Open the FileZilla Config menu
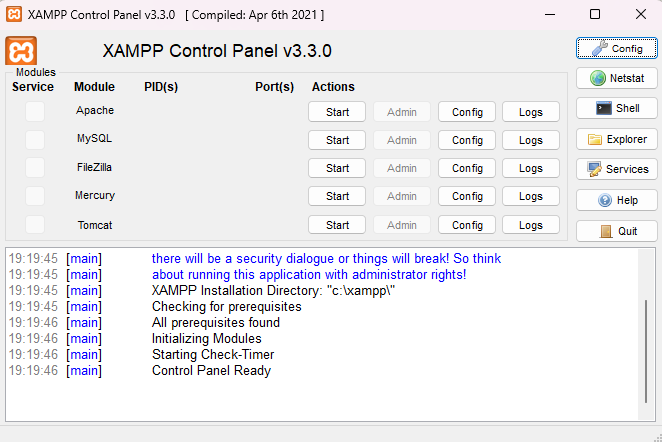Viewport: 662px width, 442px height. pos(467,168)
